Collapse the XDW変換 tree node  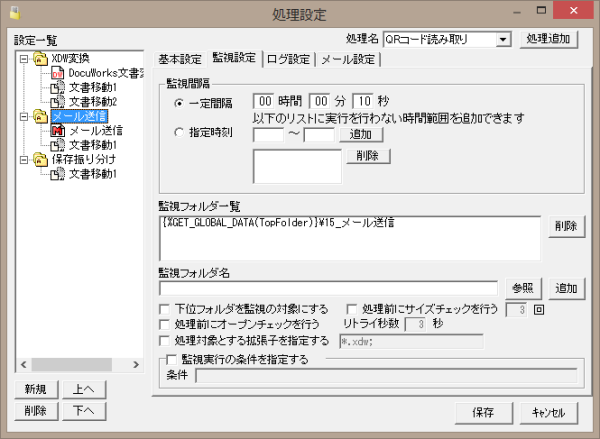(x=24, y=59)
